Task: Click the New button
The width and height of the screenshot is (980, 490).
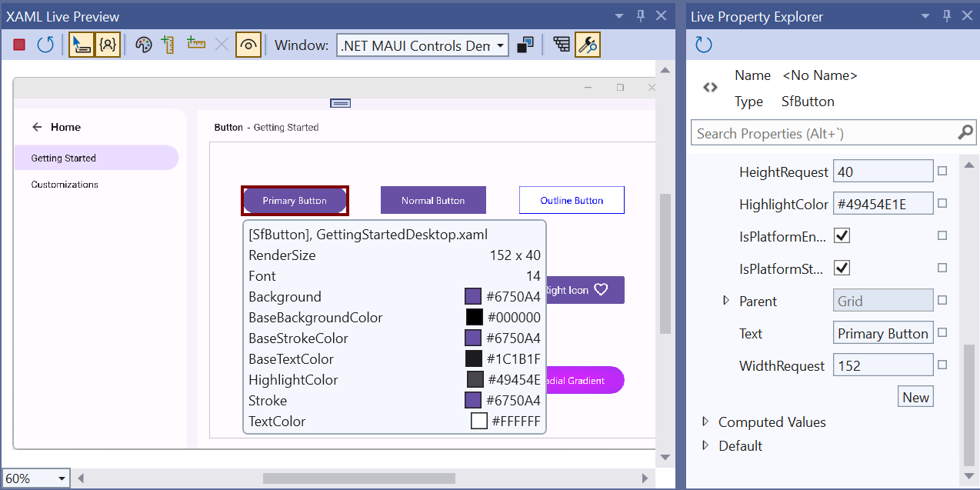Action: pyautogui.click(x=915, y=397)
